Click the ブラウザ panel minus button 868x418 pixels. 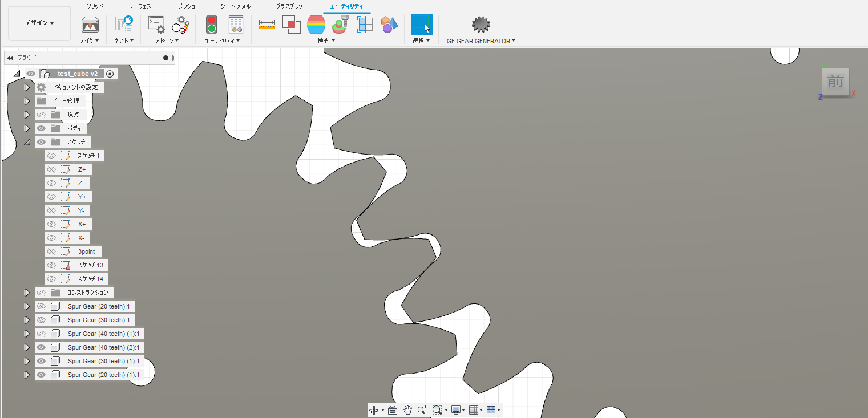(x=165, y=58)
